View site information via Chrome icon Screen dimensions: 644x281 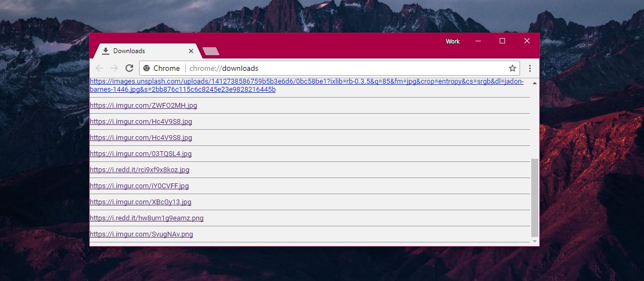tap(147, 68)
